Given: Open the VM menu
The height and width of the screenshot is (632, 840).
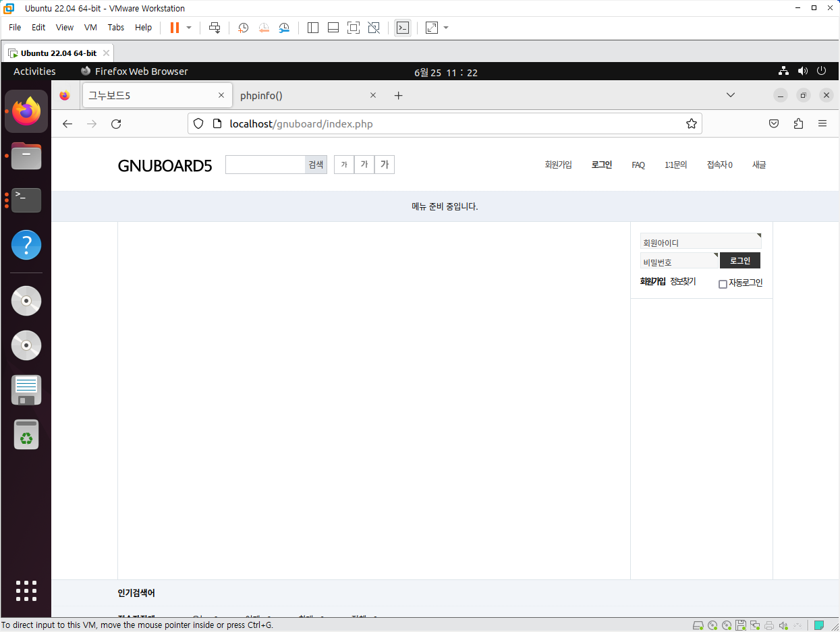Looking at the screenshot, I should [90, 28].
